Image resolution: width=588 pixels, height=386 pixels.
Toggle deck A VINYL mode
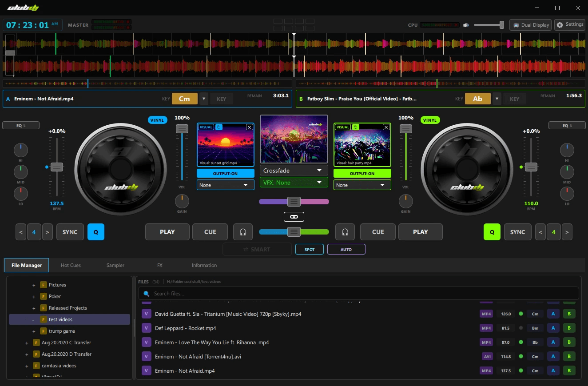coord(158,120)
